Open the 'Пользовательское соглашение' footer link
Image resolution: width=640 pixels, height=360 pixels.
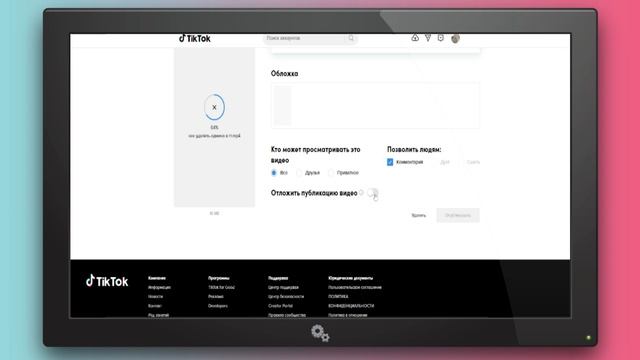tap(355, 287)
